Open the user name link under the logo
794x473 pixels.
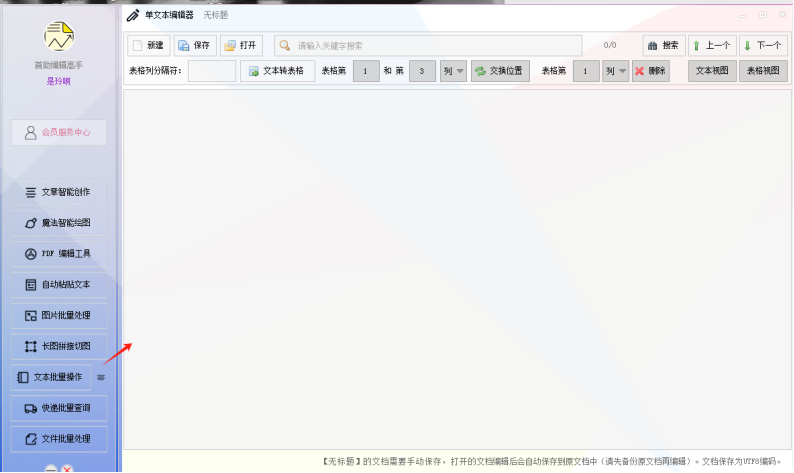[x=59, y=81]
